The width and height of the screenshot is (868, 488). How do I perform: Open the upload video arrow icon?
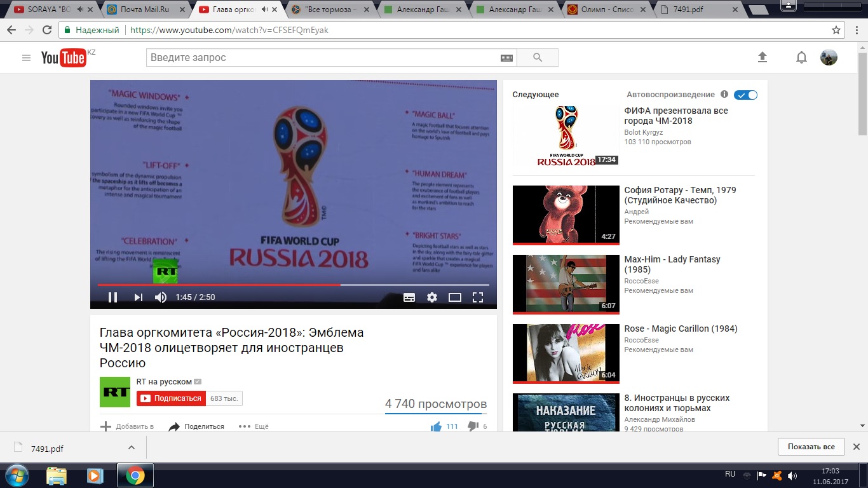tap(763, 57)
